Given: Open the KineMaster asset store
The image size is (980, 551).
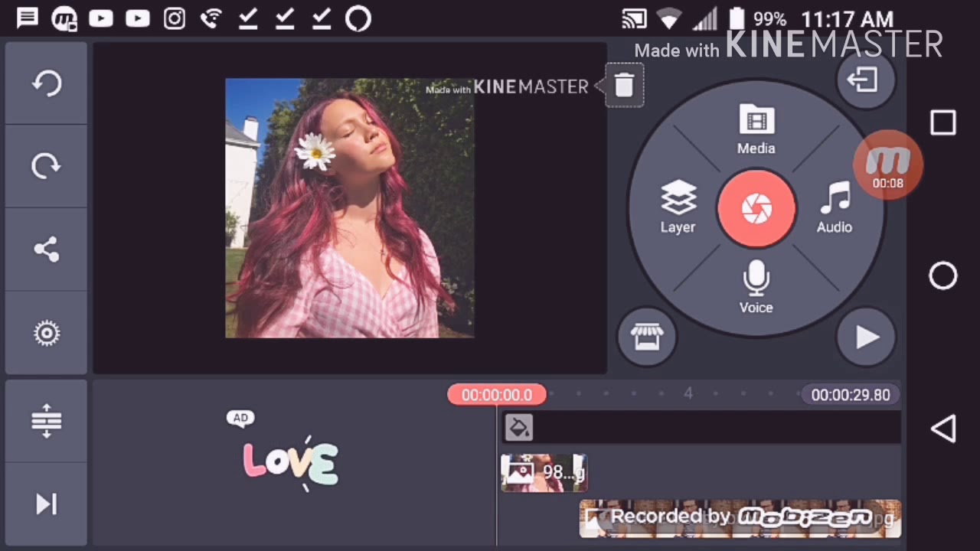Looking at the screenshot, I should point(647,337).
